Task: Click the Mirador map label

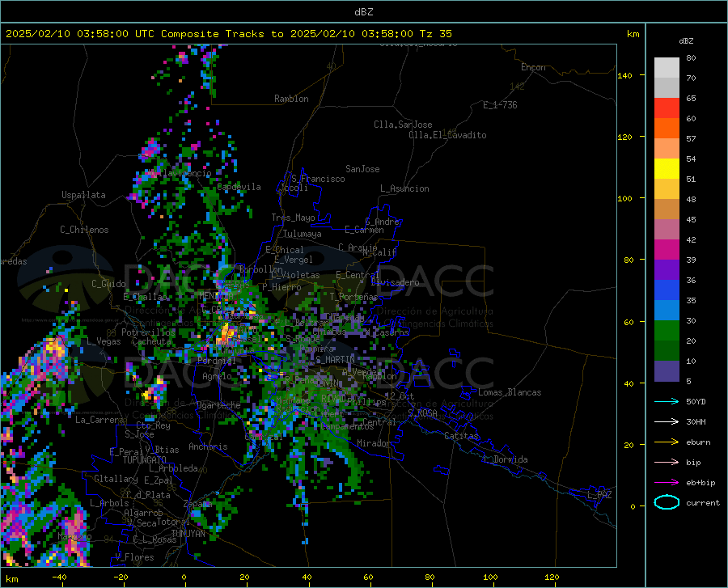Action: (373, 443)
